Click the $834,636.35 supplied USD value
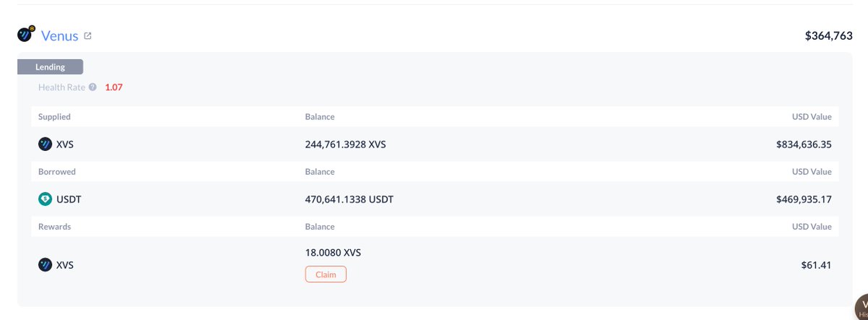 tap(804, 144)
